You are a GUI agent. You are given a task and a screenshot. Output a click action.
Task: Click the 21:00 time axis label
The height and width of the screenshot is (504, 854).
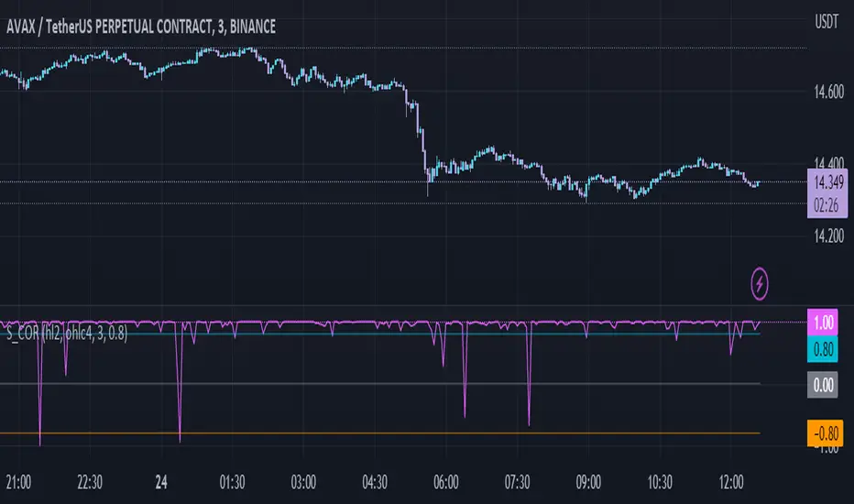[19, 481]
